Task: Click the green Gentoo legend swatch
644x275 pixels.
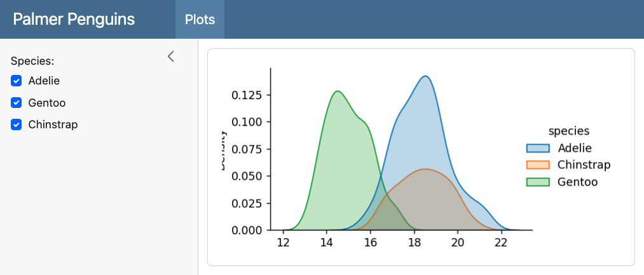Action: 538,182
